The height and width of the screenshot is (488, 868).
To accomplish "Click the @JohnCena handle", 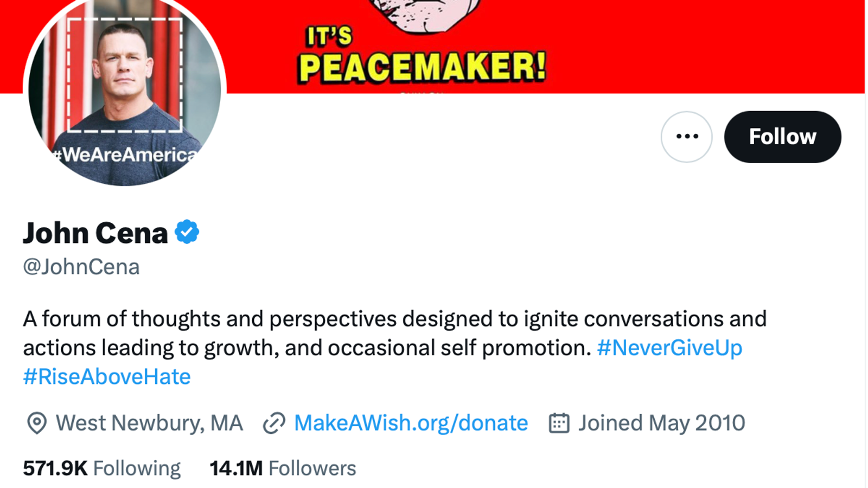I will pyautogui.click(x=81, y=267).
